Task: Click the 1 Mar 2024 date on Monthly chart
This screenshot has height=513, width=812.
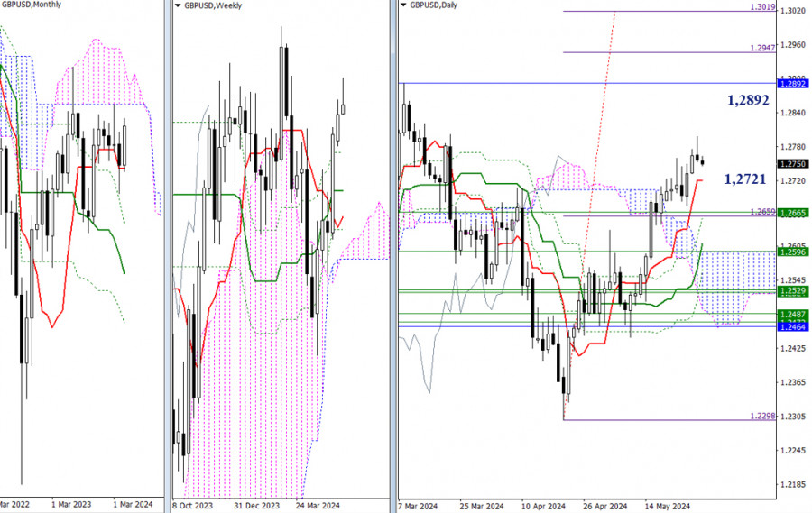Action: pos(134,504)
